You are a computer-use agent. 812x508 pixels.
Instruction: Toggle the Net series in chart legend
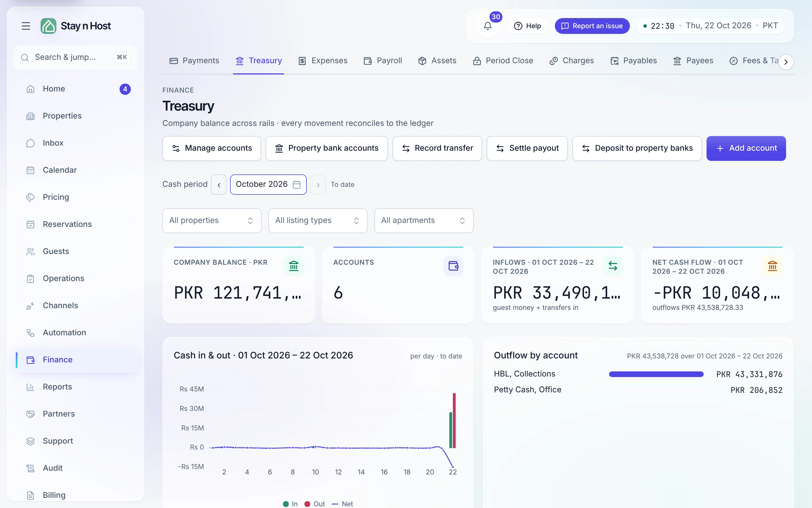342,504
